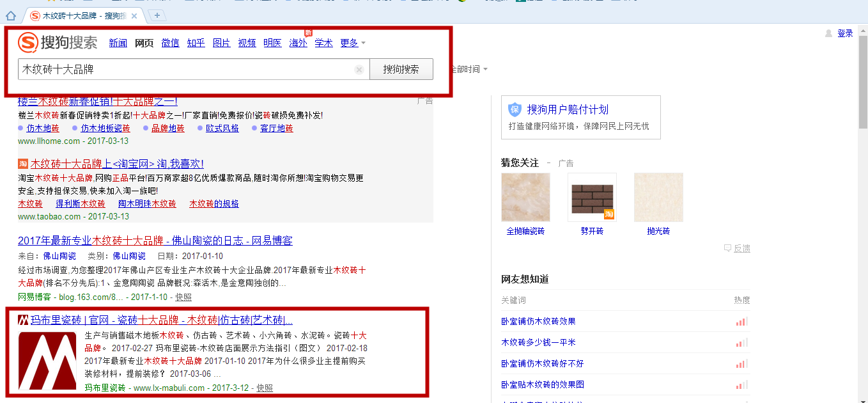Close the 木纹砖十大品牌 browser tab
This screenshot has width=868, height=403.
click(x=134, y=15)
